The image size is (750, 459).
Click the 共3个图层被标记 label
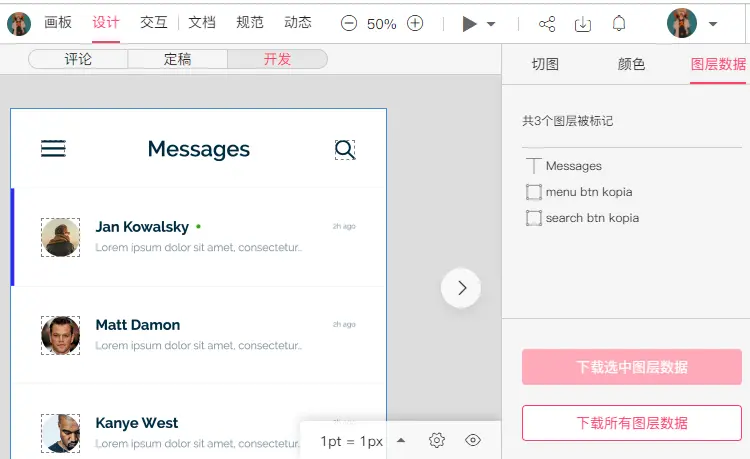(567, 121)
